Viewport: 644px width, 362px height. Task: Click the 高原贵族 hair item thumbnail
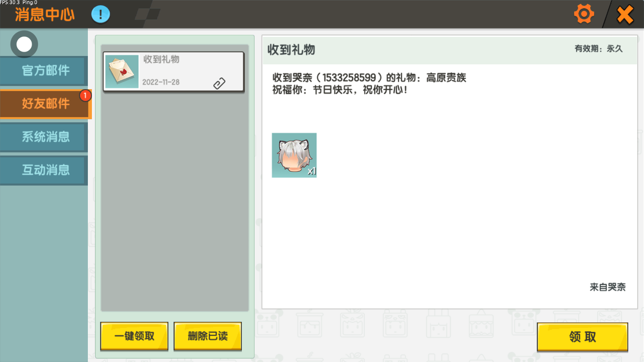(x=294, y=155)
